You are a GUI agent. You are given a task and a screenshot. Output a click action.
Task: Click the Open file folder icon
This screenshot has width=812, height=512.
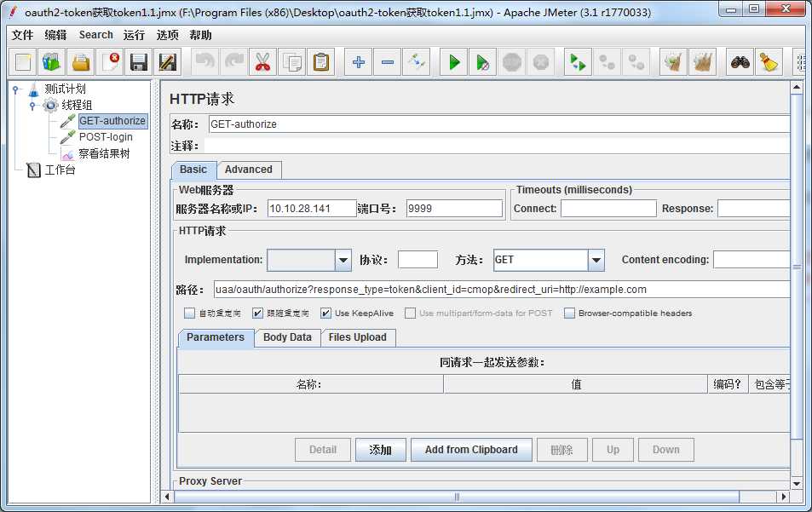coord(80,62)
